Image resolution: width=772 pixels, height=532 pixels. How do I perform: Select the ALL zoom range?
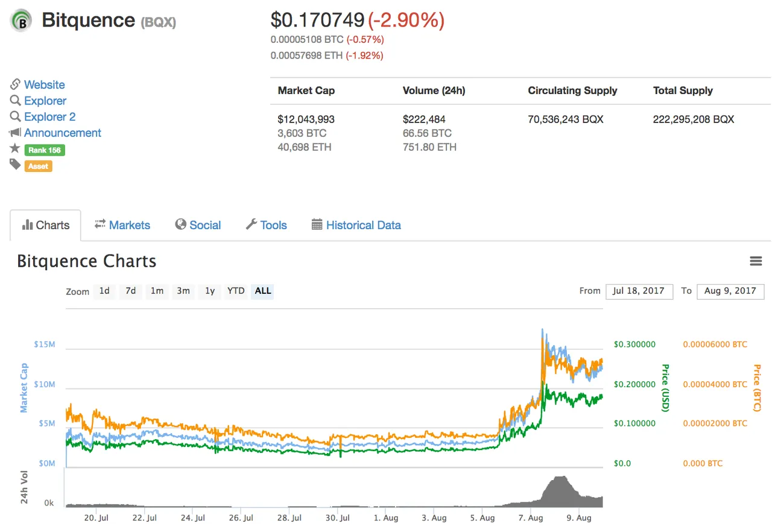pos(263,291)
